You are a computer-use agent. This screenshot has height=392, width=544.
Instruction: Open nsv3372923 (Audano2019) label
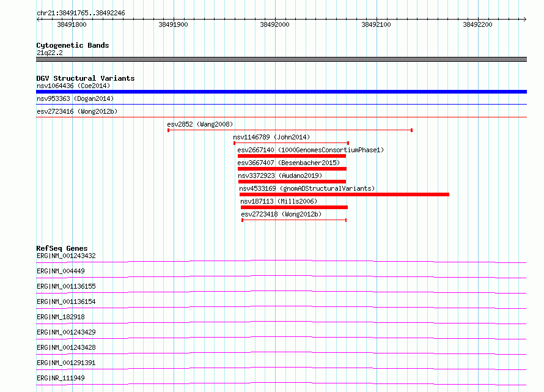pyautogui.click(x=280, y=176)
